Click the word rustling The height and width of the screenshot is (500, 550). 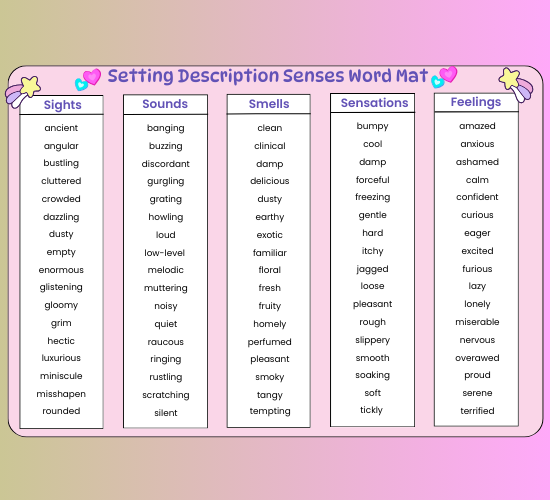(166, 377)
